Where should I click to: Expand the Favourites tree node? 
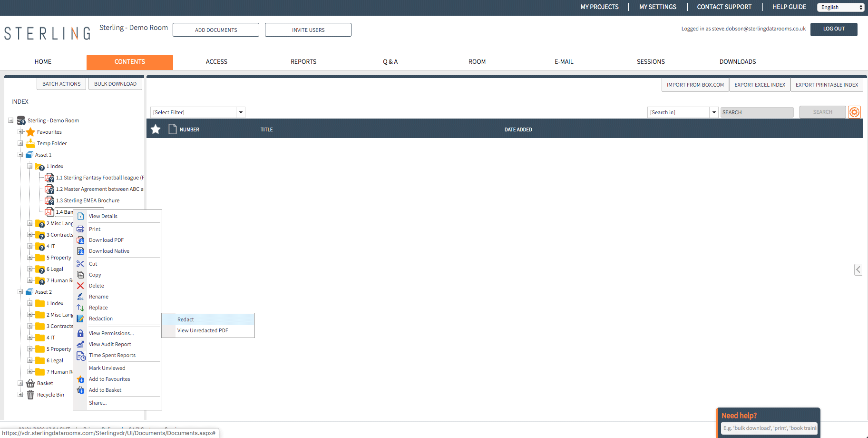(x=20, y=132)
